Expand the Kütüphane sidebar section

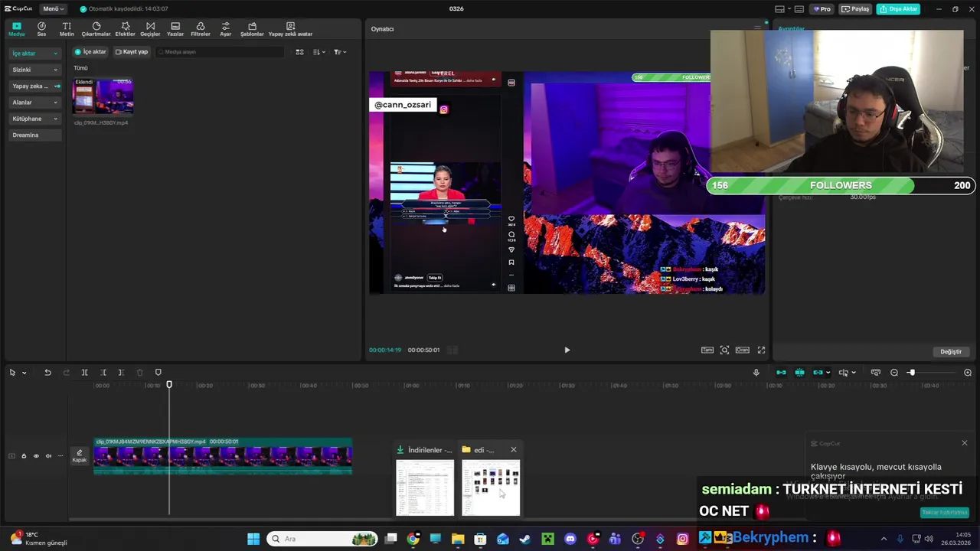click(34, 119)
